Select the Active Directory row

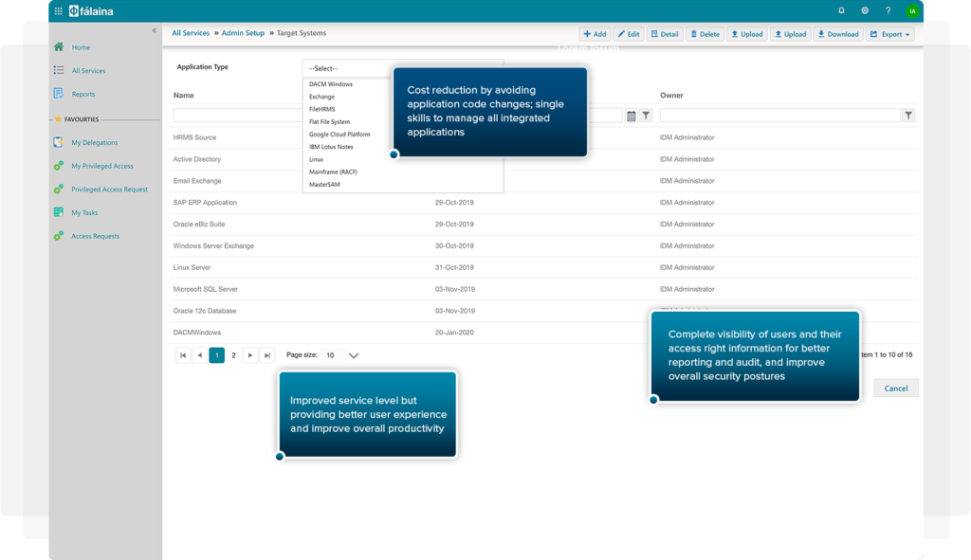[x=543, y=159]
